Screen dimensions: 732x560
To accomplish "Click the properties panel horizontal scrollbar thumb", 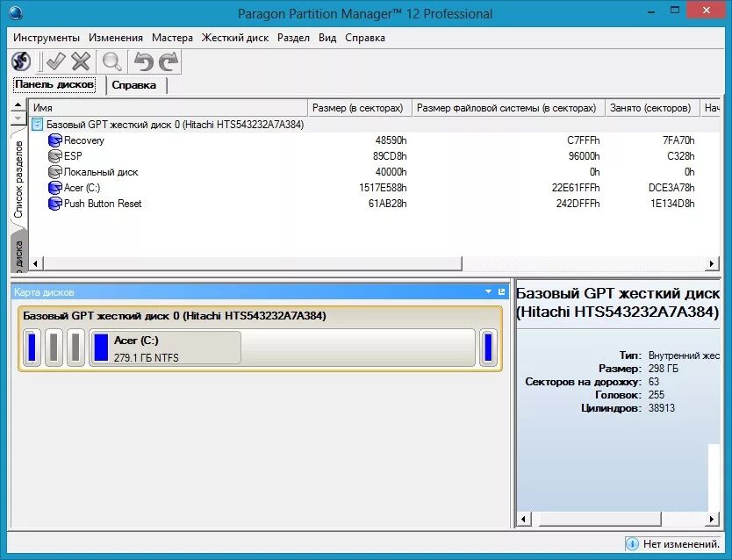I will (x=599, y=519).
